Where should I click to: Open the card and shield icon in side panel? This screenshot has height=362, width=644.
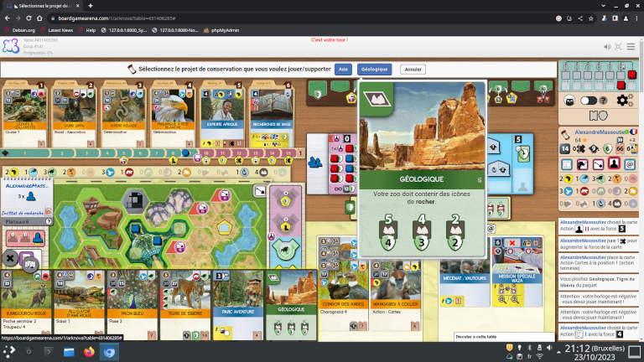[598, 116]
